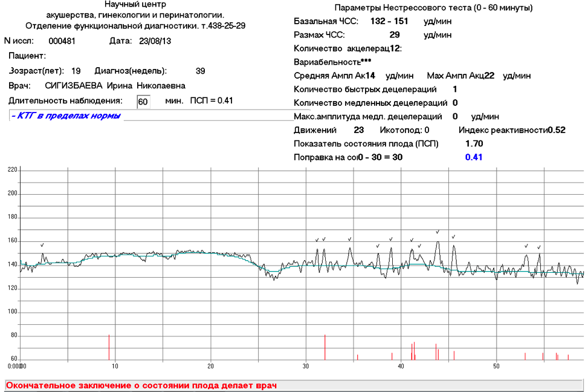Click the red status bar message at bottom
The image size is (588, 392).
143,385
